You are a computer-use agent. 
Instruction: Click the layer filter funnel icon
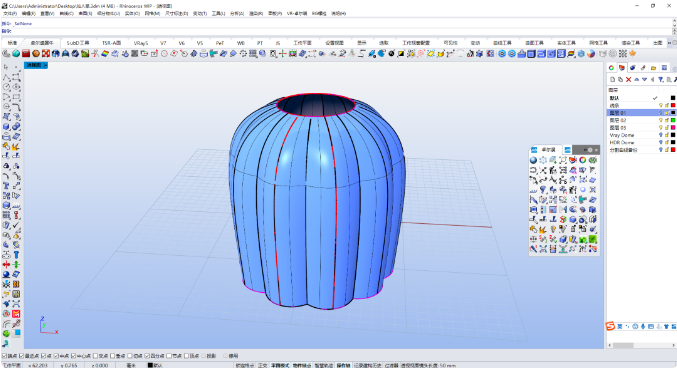pos(661,79)
